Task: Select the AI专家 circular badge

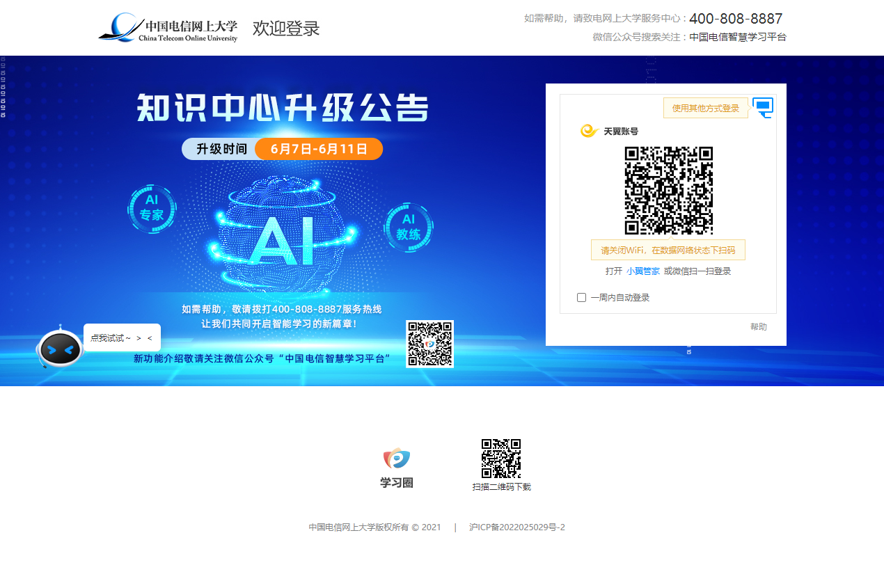Action: (x=152, y=208)
